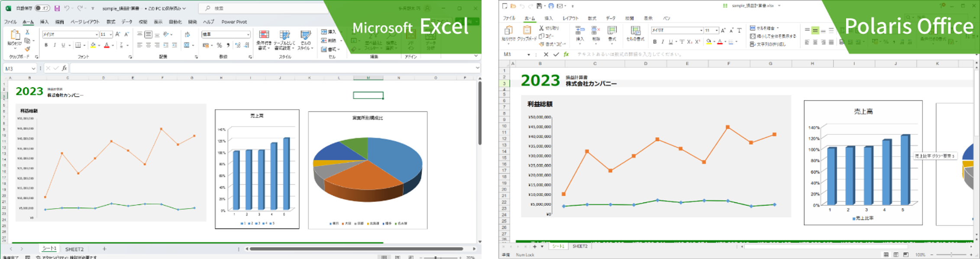Image resolution: width=980 pixels, height=259 pixels.
Task: Open the ファイル menu in Polaris Office
Action: point(509,18)
